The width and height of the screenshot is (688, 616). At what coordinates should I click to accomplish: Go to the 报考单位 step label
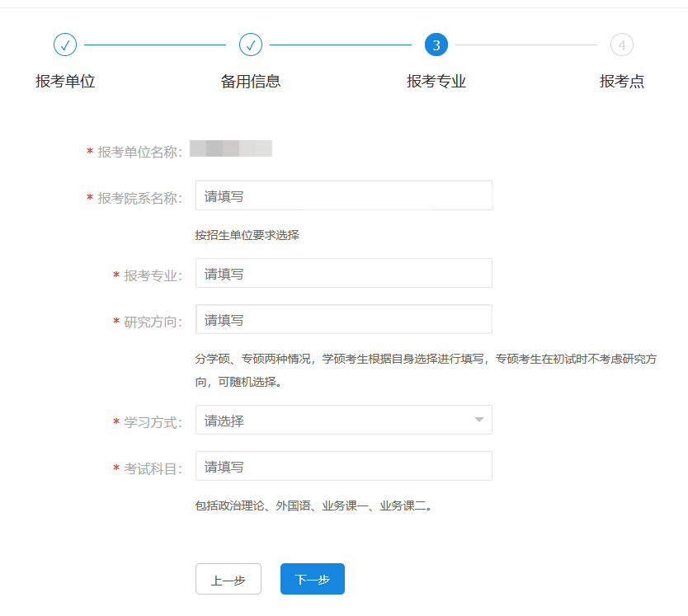(x=65, y=82)
